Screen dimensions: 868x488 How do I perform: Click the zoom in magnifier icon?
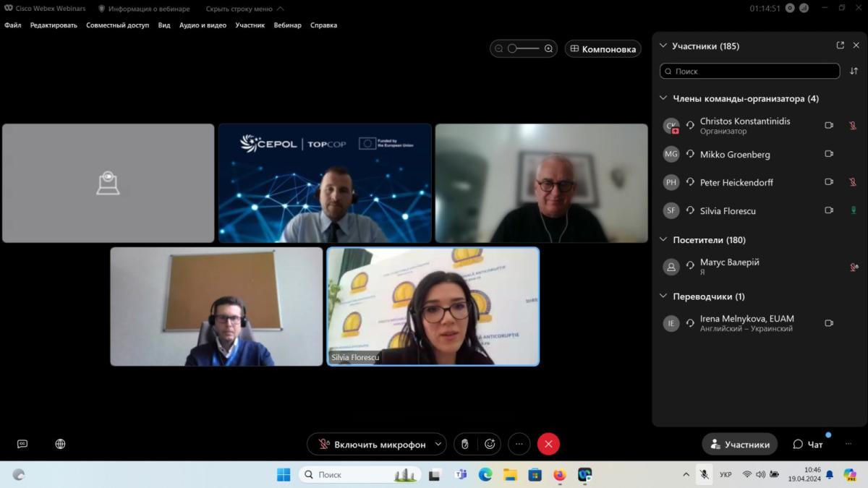pyautogui.click(x=549, y=49)
